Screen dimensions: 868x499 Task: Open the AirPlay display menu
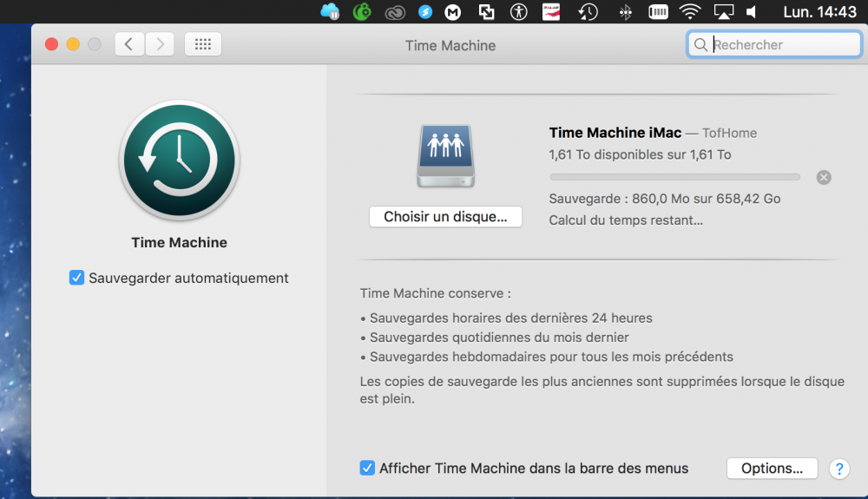723,12
